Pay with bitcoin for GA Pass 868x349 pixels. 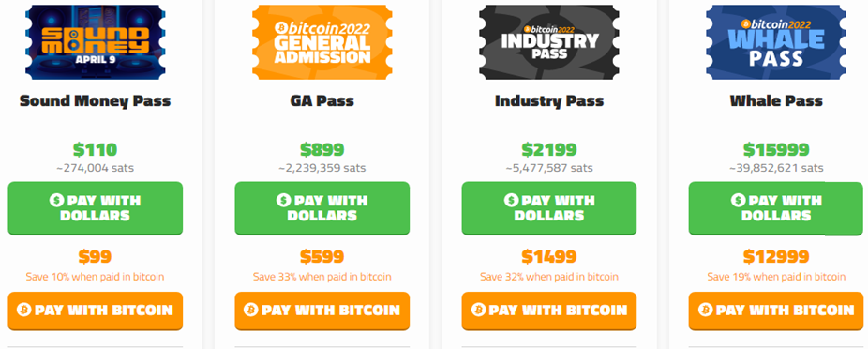(322, 311)
